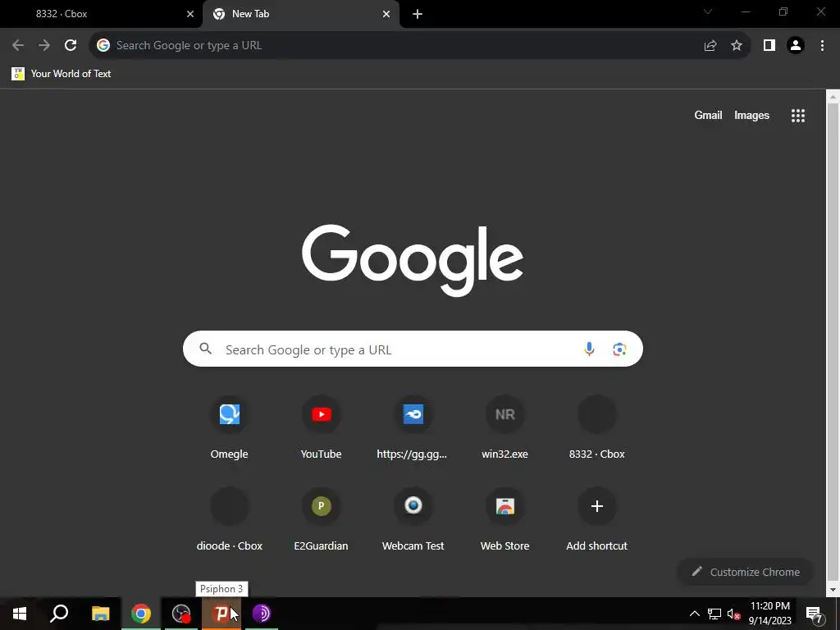Open the Your World of Text bookmark
This screenshot has width=840, height=630.
coord(61,74)
